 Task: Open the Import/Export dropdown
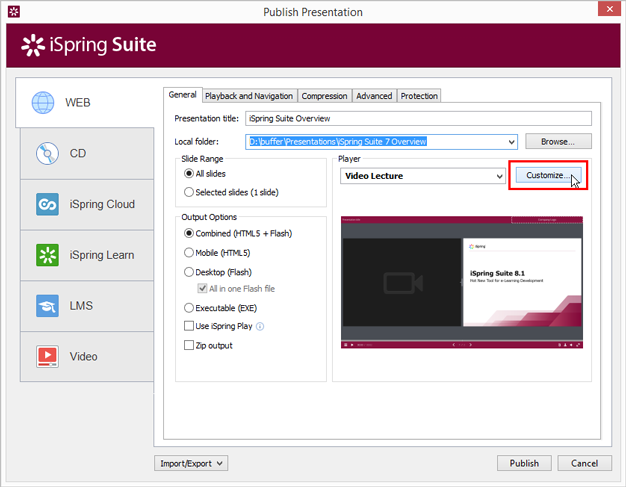point(191,463)
